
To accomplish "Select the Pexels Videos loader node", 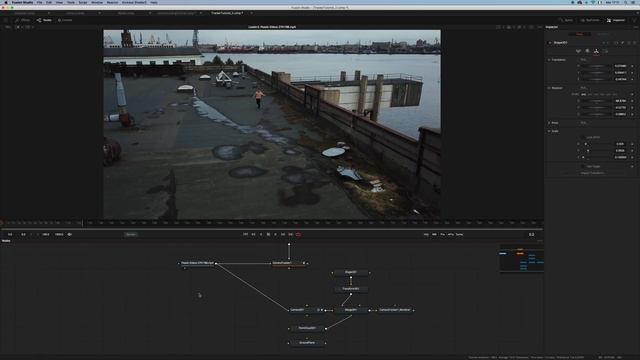I will [197, 263].
